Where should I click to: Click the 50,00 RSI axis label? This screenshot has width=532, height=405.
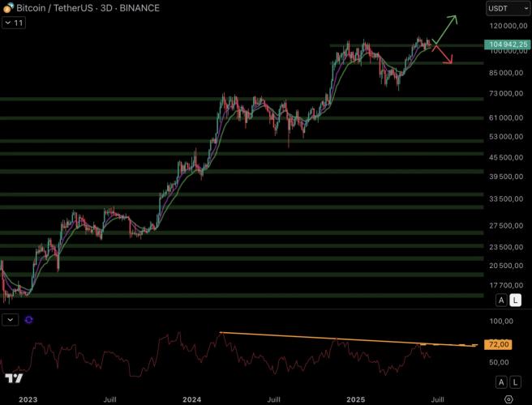click(x=499, y=362)
